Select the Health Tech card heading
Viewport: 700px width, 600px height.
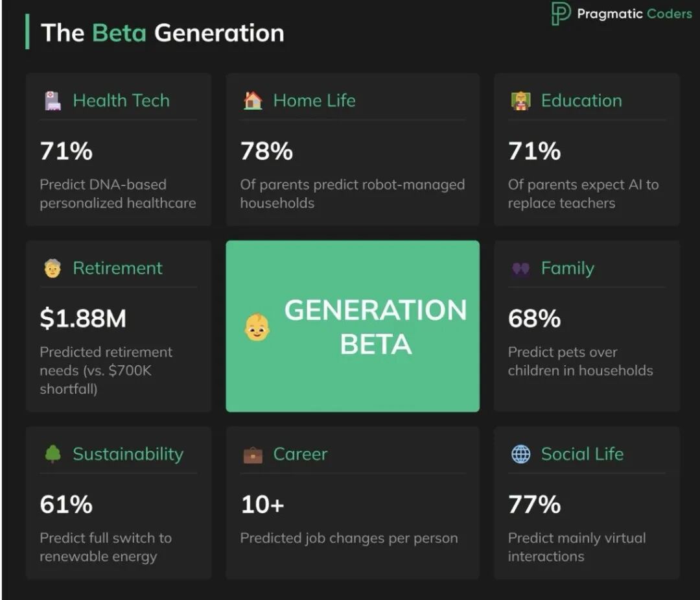(121, 101)
